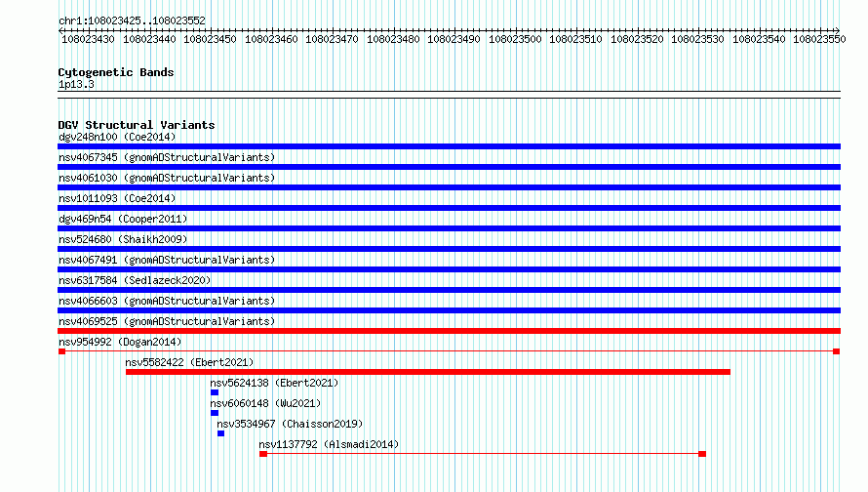Open the nsv4061030 (gnomADStructuralVariants) entry
Viewport: 868px width, 492px height.
167,178
